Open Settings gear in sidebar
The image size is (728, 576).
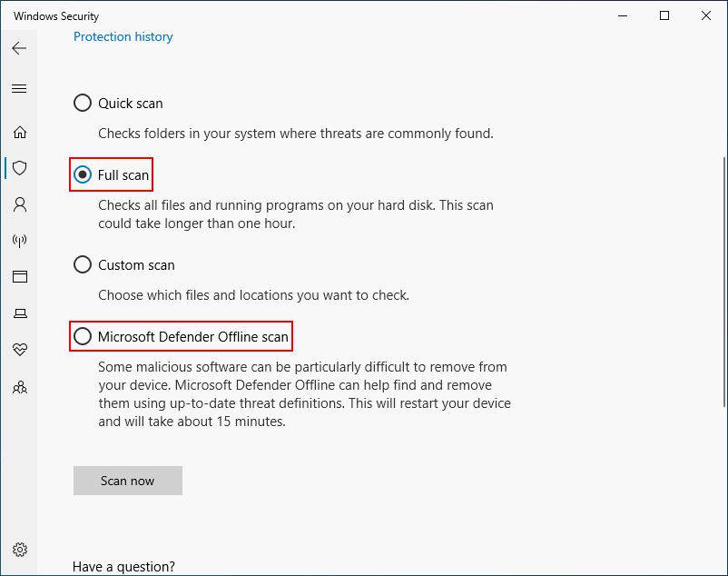coord(19,550)
